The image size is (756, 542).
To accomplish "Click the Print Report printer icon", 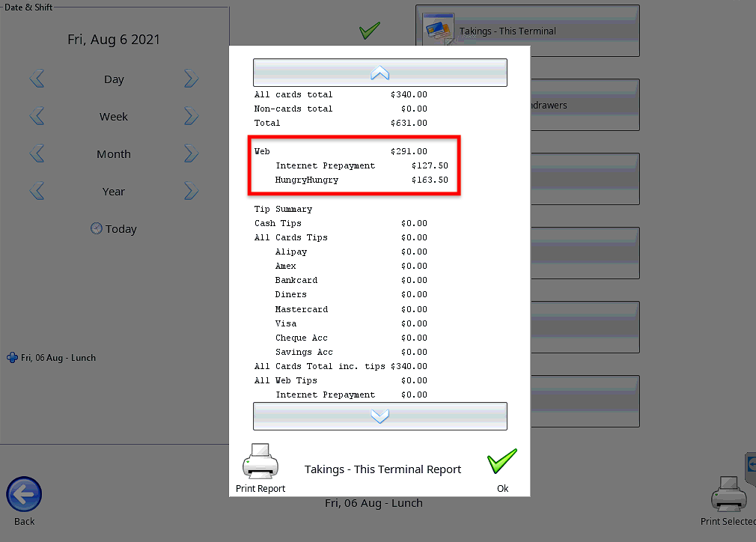I will [x=260, y=461].
